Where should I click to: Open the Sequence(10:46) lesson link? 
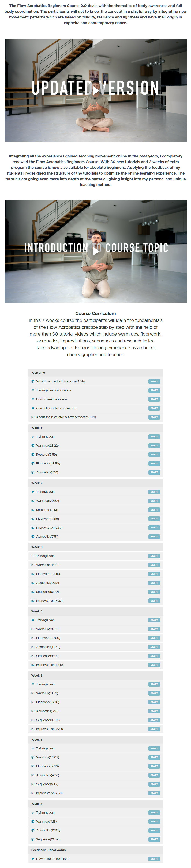point(48,720)
